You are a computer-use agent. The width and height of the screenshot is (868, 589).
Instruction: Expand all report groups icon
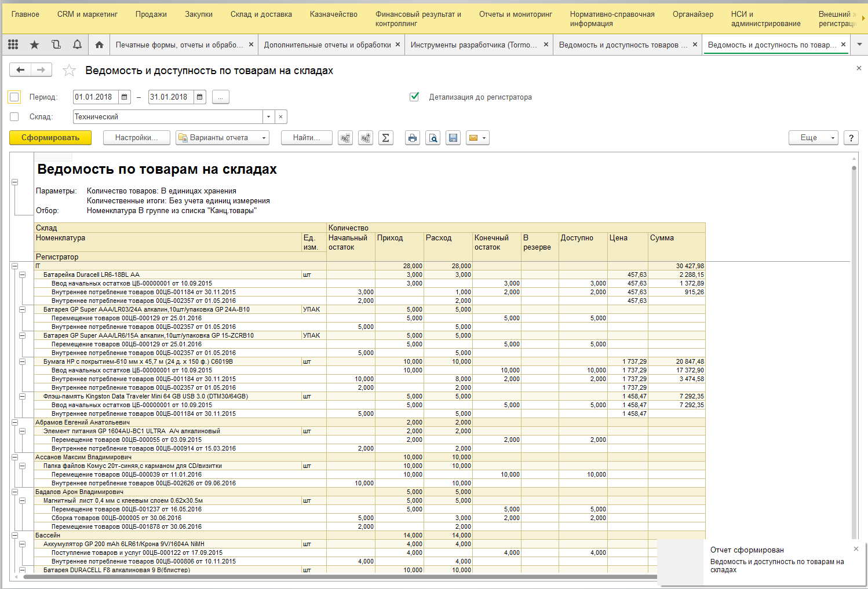366,138
